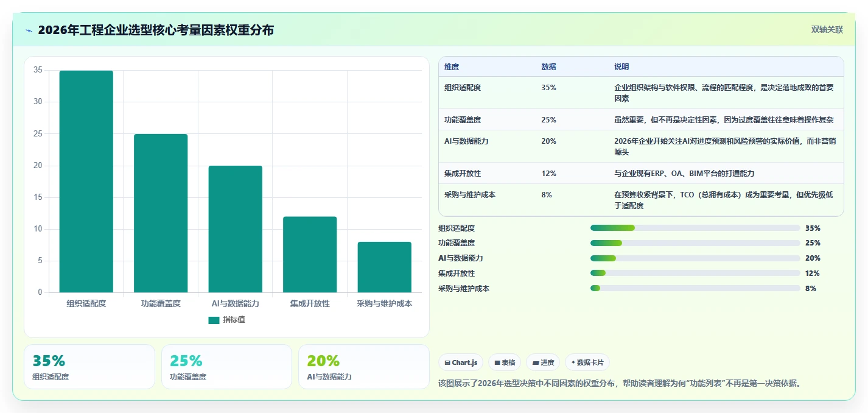Click the 功能覆盖度 cell in the table
The height and width of the screenshot is (413, 868).
(x=463, y=120)
